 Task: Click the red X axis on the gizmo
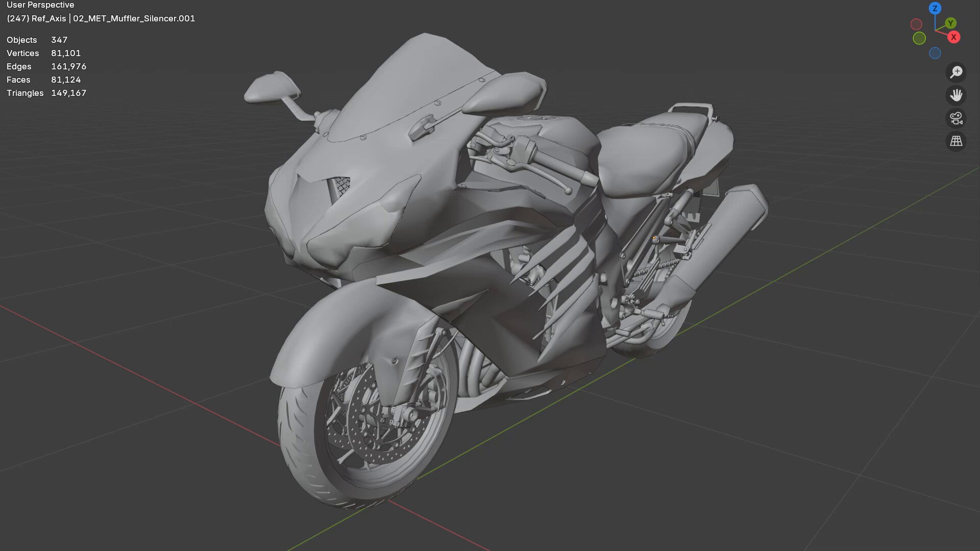[x=953, y=37]
